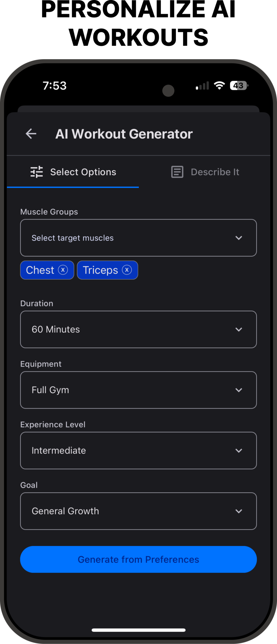This screenshot has height=644, width=277.
Task: Tap the Wi-Fi status icon
Action: pyautogui.click(x=219, y=86)
